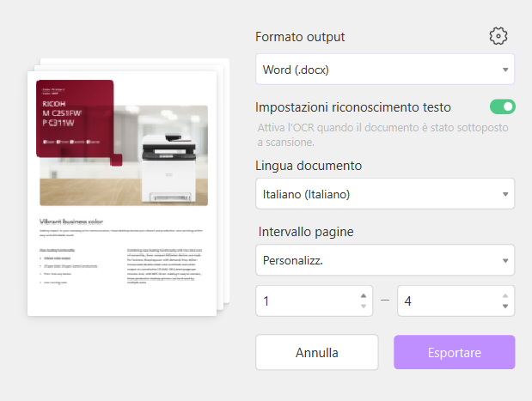Decrease the end page number
The image size is (532, 401).
pyautogui.click(x=505, y=306)
